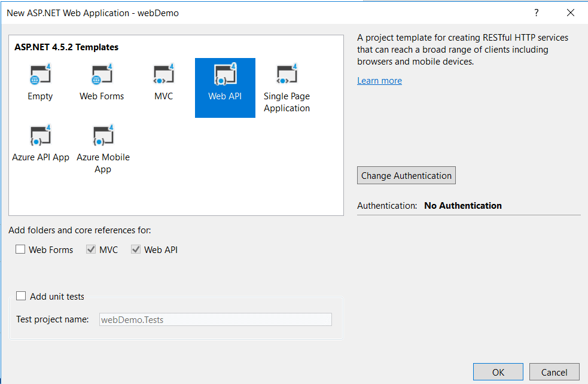Click the 'No Authentication' status text
Screen dimensions: 588x384
463,206
